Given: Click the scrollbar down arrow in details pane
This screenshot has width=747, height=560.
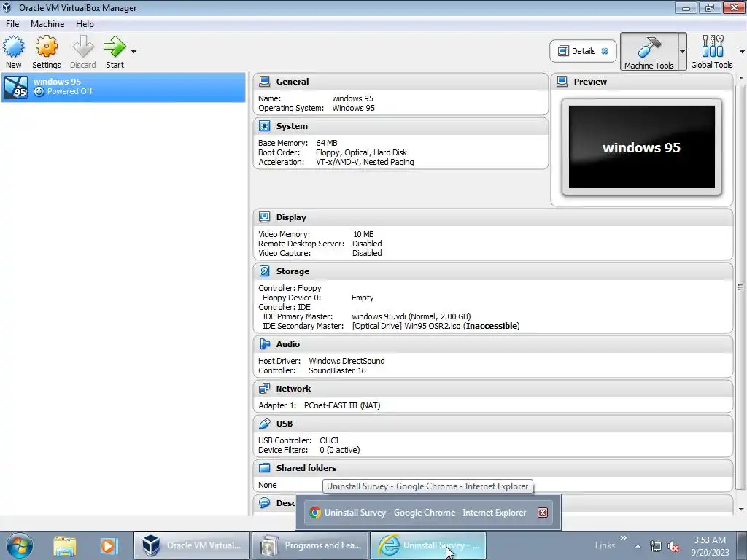Looking at the screenshot, I should coord(741,510).
